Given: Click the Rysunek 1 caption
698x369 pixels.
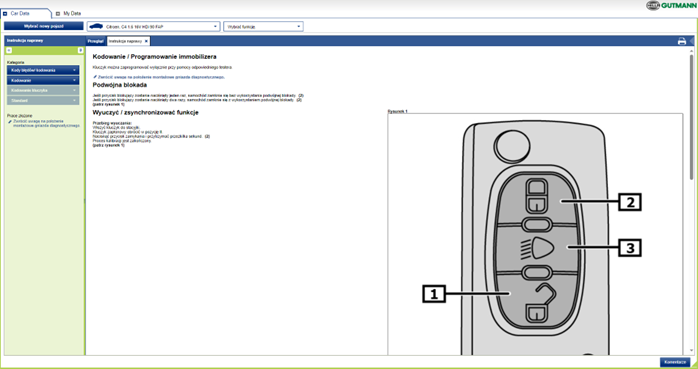Looking at the screenshot, I should coord(397,111).
